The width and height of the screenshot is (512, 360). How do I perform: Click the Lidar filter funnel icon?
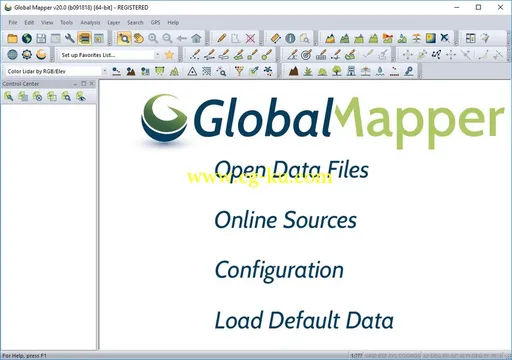(x=239, y=71)
